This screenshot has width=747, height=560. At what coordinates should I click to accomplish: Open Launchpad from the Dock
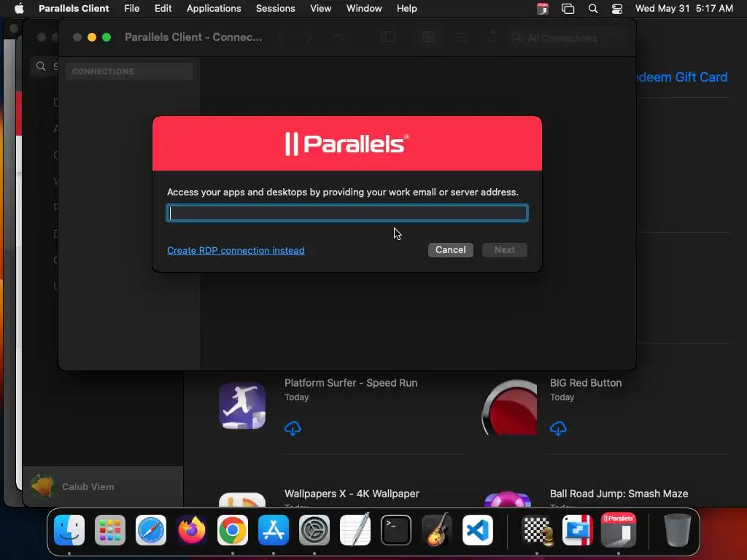pos(110,530)
